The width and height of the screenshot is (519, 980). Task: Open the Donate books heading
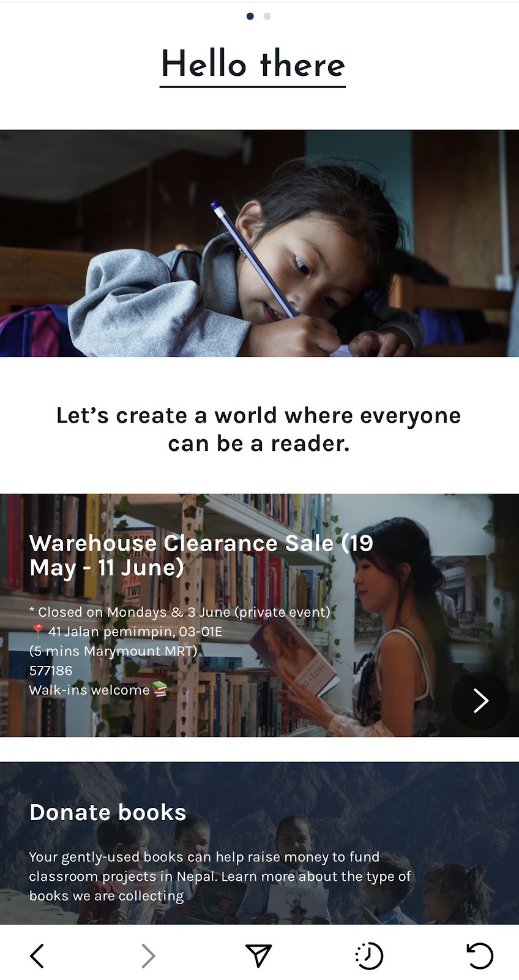pyautogui.click(x=108, y=812)
